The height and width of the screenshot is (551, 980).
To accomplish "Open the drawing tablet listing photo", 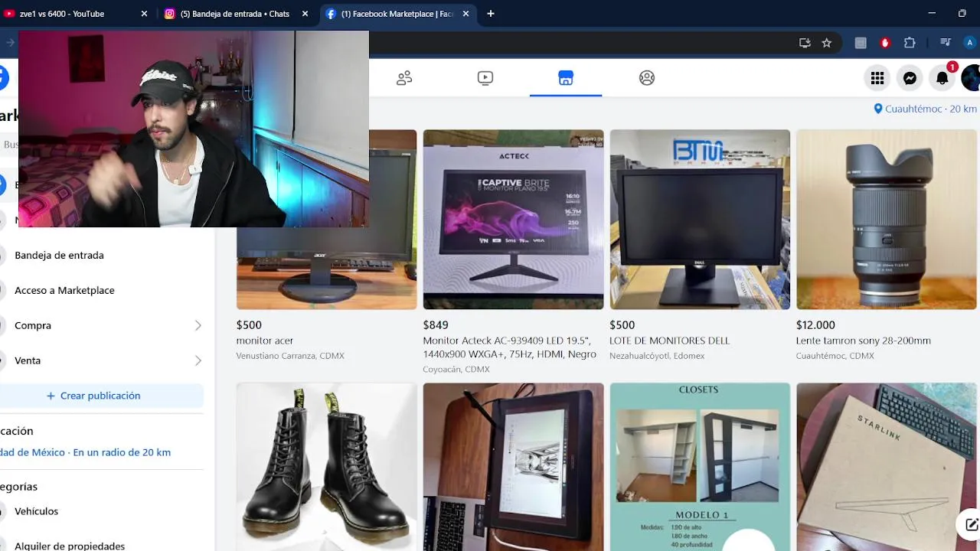I will point(513,467).
